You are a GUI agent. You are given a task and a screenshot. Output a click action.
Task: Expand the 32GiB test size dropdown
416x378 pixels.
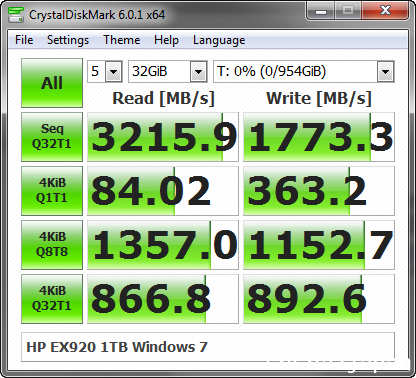(198, 71)
